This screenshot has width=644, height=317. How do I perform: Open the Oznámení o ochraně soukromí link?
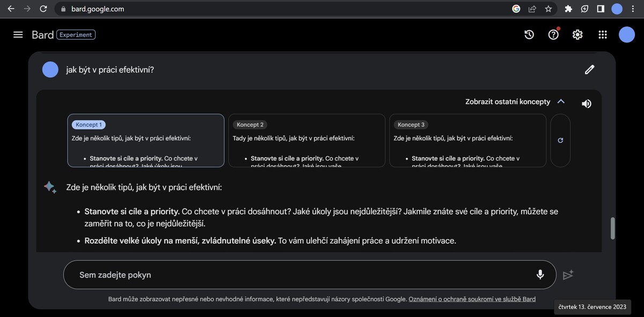pos(472,299)
